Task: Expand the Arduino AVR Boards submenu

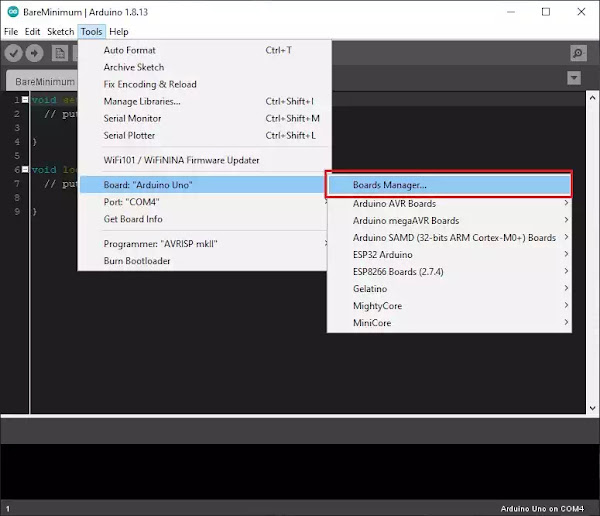Action: pyautogui.click(x=449, y=204)
